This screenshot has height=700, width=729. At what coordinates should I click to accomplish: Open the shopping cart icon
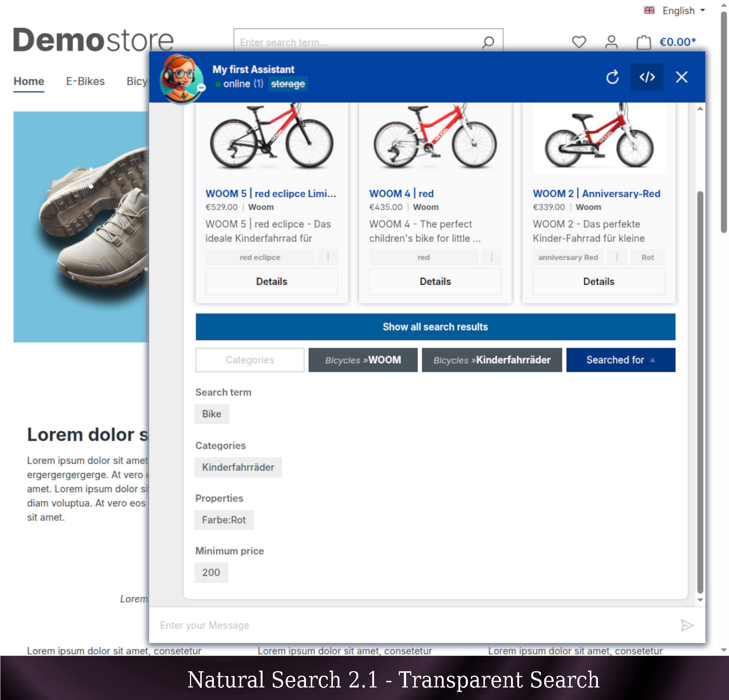point(644,42)
